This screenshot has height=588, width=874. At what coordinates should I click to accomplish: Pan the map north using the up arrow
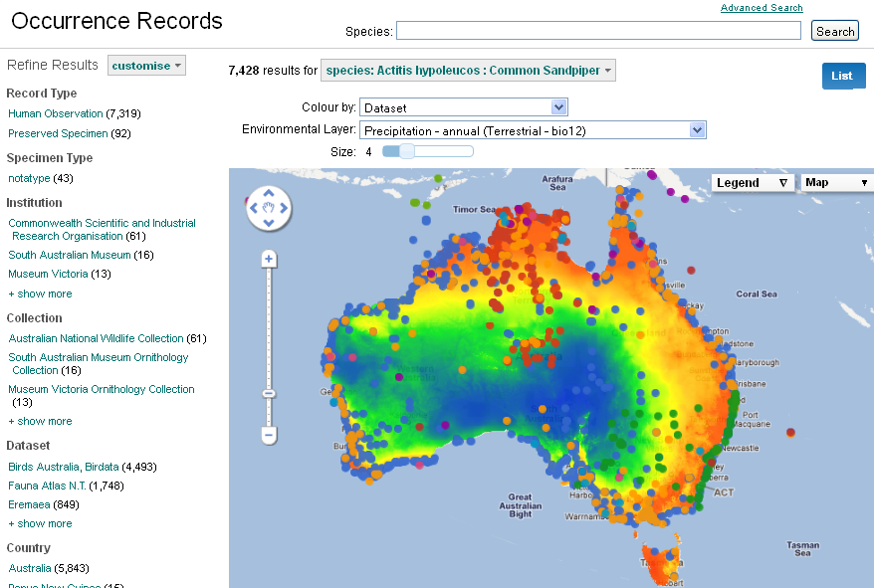pos(268,194)
